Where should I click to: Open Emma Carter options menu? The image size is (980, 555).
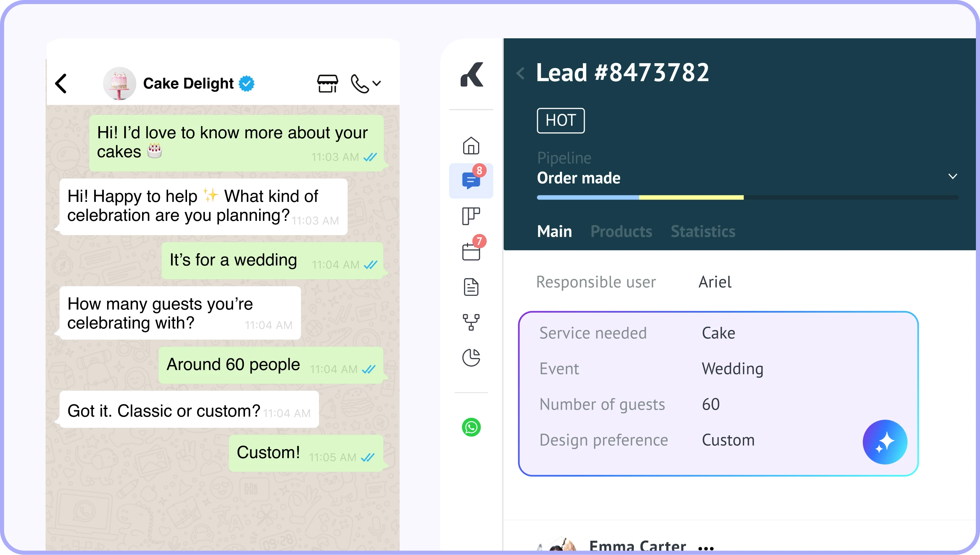click(x=706, y=548)
